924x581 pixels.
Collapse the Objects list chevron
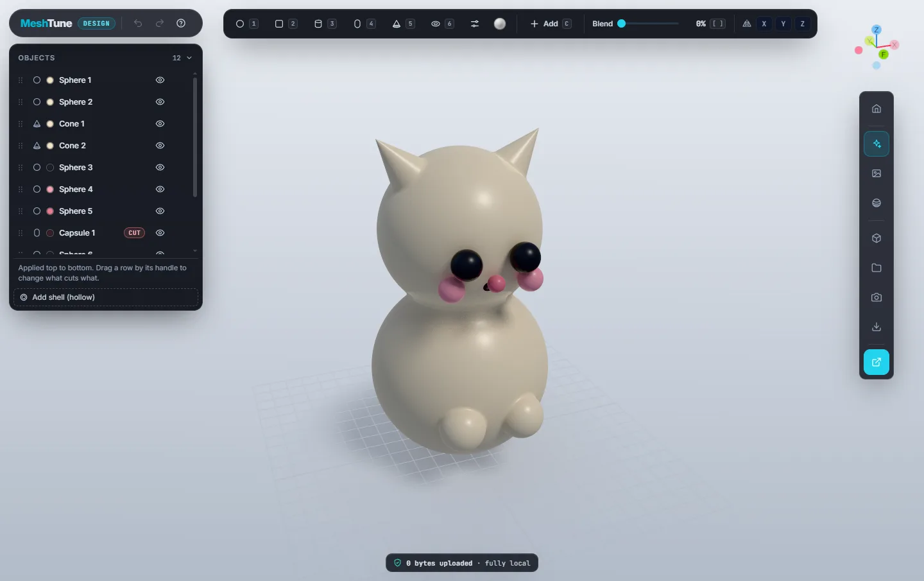click(x=189, y=58)
